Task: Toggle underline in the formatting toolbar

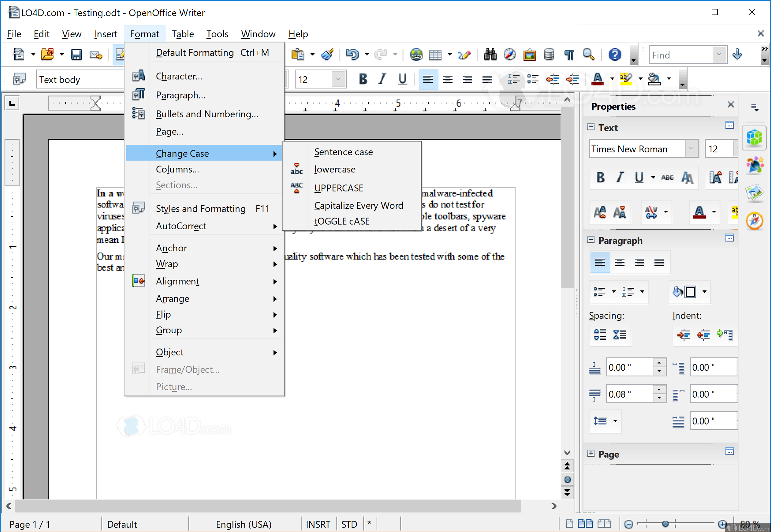Action: point(402,79)
